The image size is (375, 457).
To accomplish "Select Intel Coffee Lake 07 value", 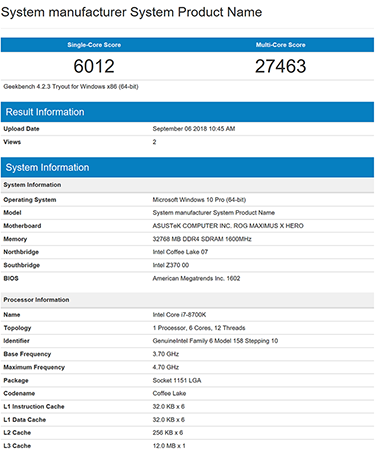I will tap(180, 252).
